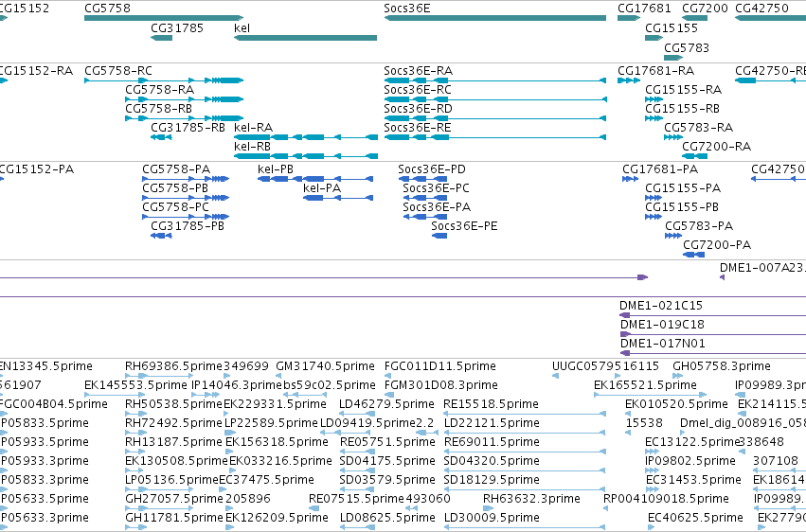Click CDS CG7200-PA
This screenshot has height=532, width=806.
tap(694, 255)
